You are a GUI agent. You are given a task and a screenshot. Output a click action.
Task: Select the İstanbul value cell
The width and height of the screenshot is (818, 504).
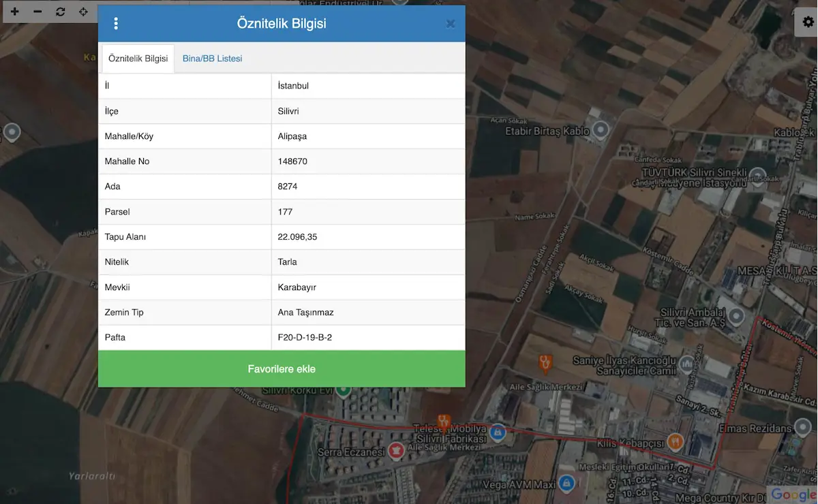click(x=368, y=86)
